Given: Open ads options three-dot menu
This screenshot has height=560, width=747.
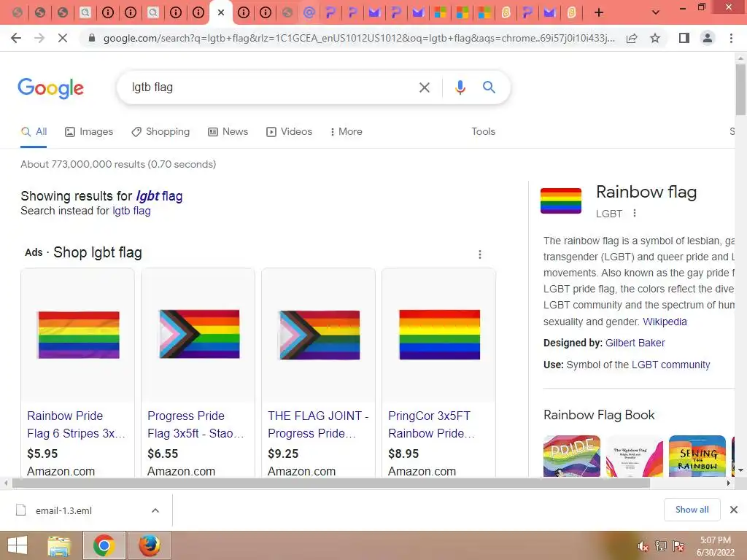Looking at the screenshot, I should (x=480, y=254).
